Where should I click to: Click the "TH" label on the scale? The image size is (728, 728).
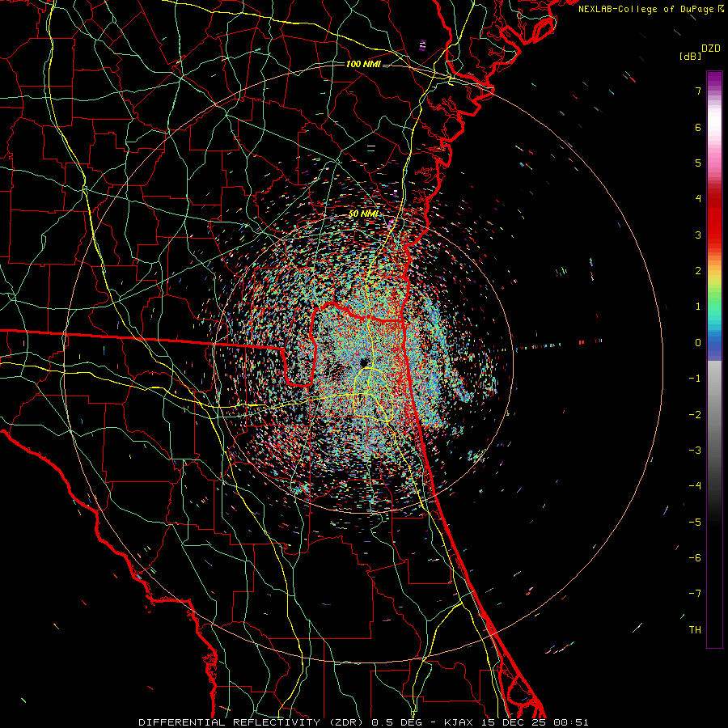pos(695,630)
